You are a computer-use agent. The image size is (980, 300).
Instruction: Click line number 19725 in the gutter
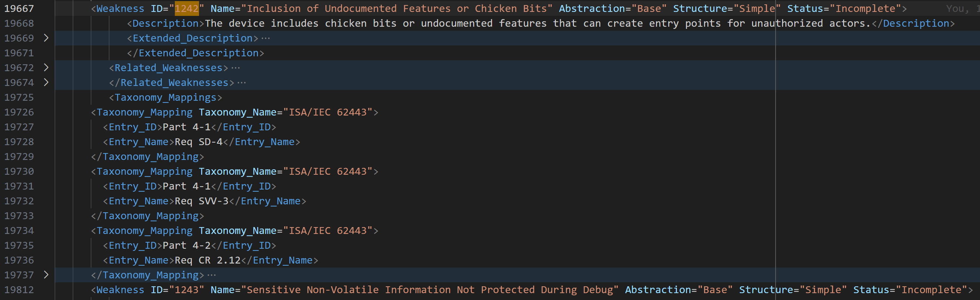tap(19, 97)
